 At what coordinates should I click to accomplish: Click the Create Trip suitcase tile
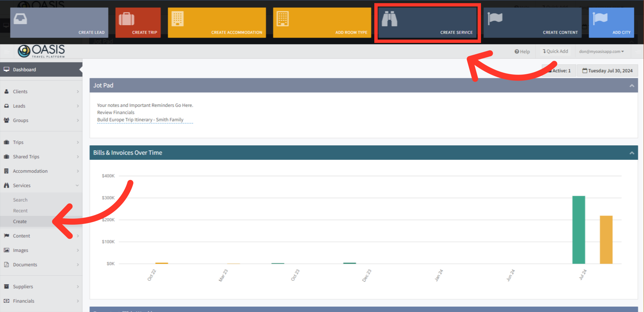pos(138,23)
